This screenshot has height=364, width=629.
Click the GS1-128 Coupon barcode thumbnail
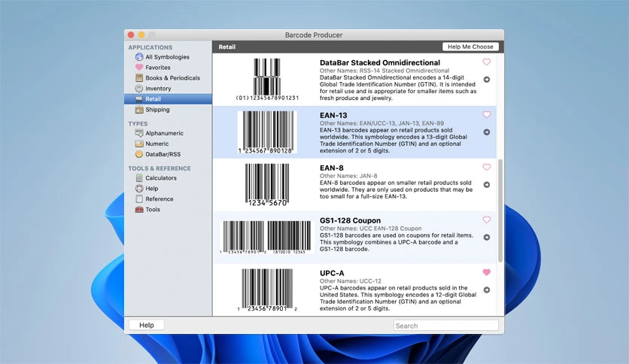tap(267, 238)
